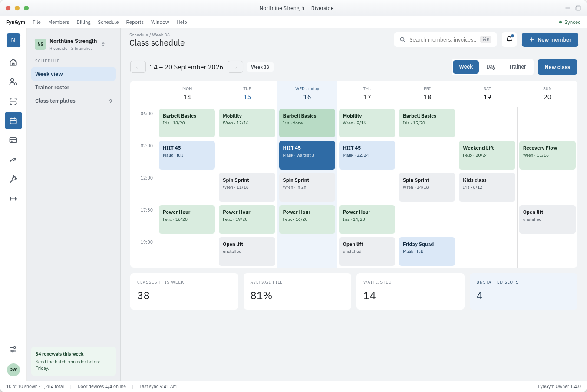Focus the search members field
This screenshot has height=392, width=587.
point(445,39)
